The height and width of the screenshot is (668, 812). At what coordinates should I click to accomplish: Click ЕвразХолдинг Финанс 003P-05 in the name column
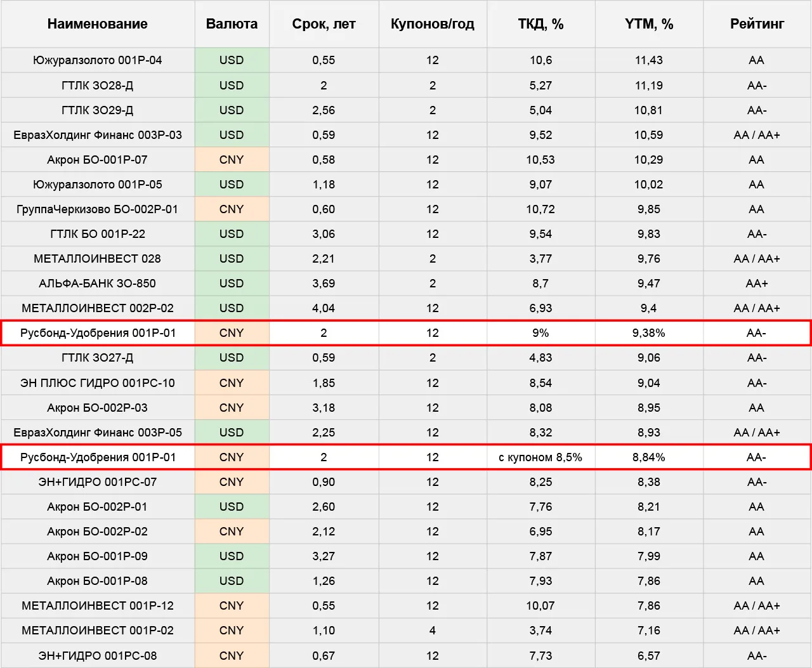[x=98, y=432]
